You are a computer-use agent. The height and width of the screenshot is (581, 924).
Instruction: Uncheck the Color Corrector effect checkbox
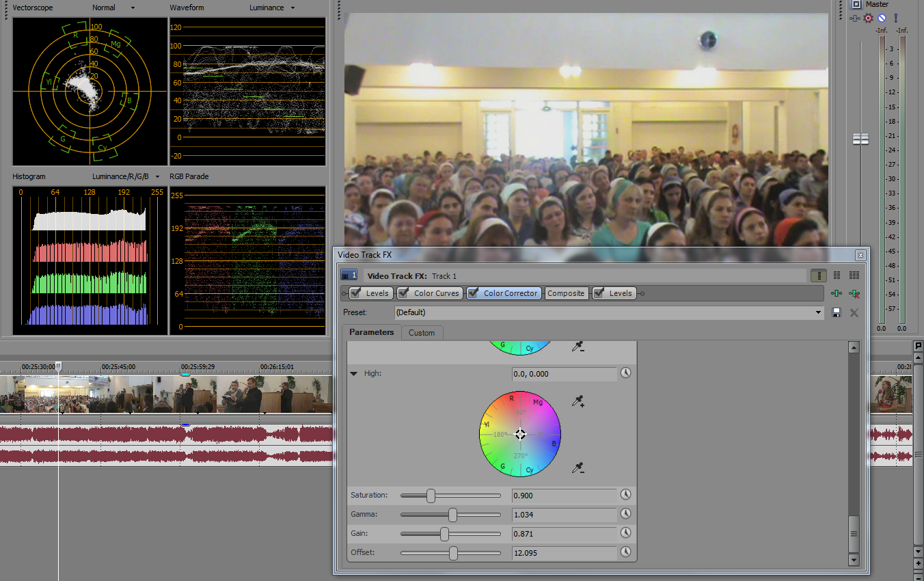[474, 293]
